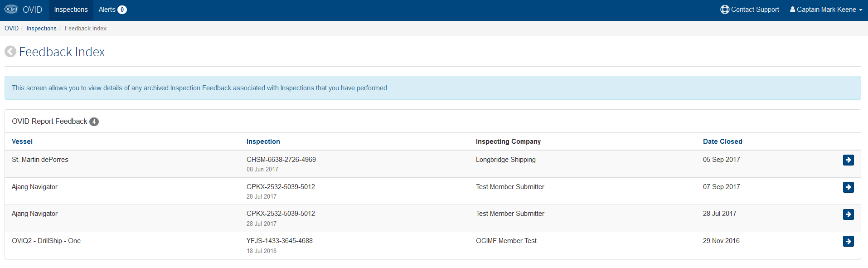Click the OVID breadcrumb link
The height and width of the screenshot is (268, 868).
(x=11, y=28)
